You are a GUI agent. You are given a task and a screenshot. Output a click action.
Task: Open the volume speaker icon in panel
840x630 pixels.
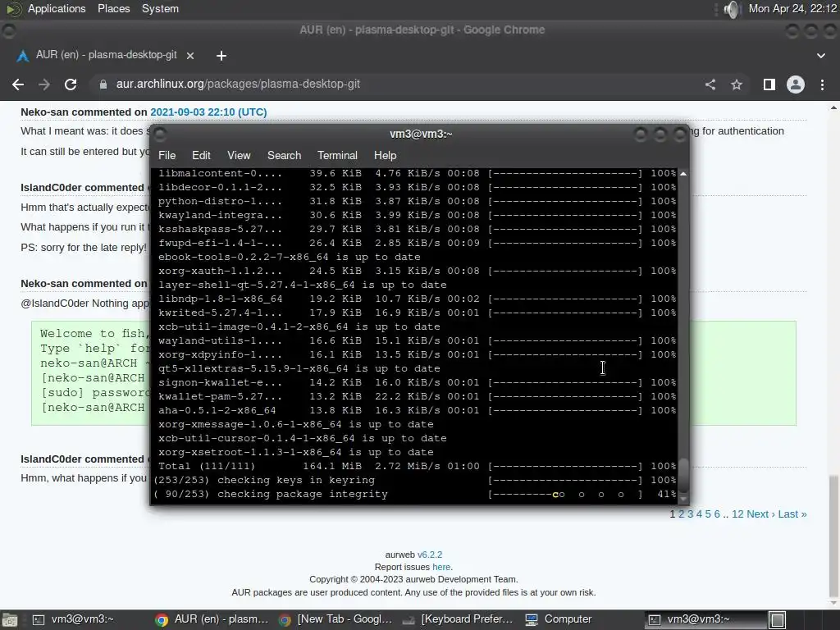[731, 9]
